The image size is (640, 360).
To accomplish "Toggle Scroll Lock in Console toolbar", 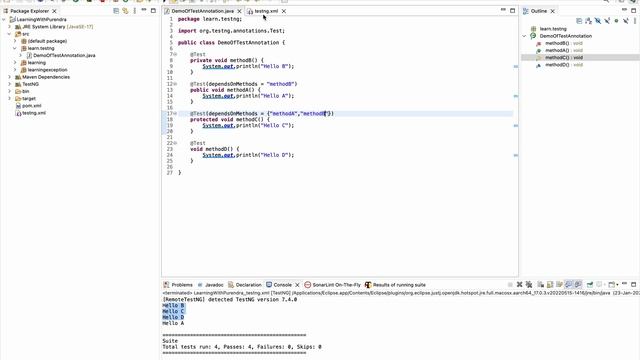I will click(x=550, y=284).
